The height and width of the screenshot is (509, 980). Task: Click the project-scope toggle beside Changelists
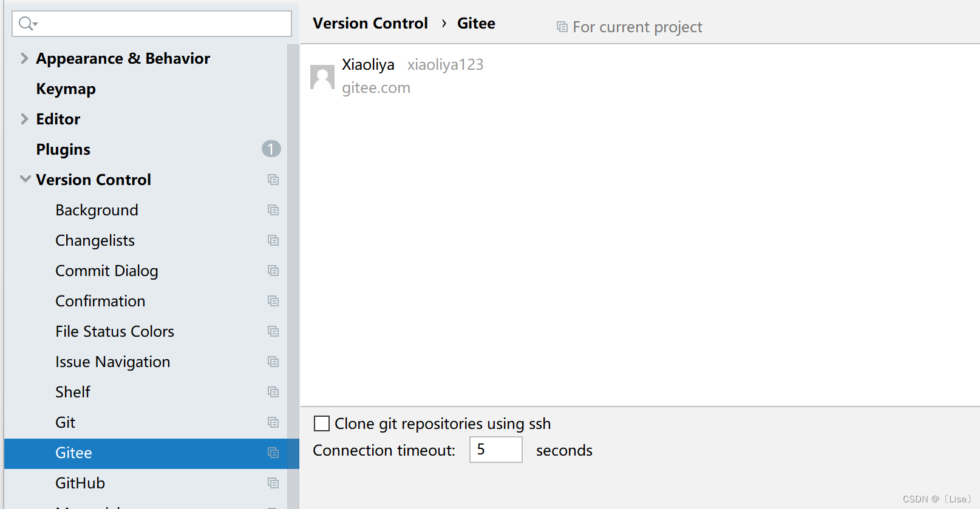(x=273, y=240)
